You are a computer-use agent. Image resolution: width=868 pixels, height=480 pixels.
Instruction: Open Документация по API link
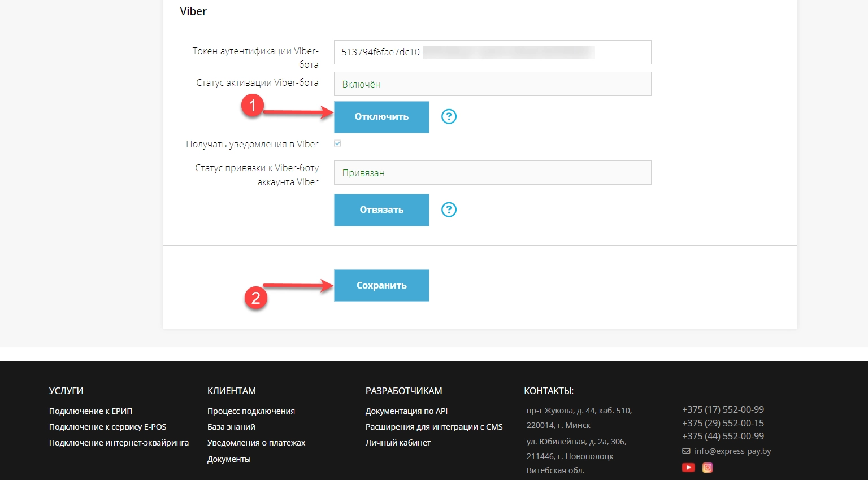click(406, 411)
